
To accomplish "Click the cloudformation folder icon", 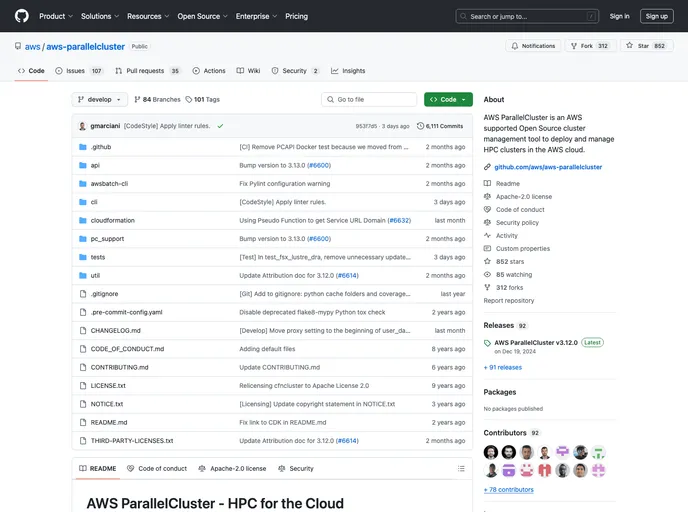I will pos(82,221).
